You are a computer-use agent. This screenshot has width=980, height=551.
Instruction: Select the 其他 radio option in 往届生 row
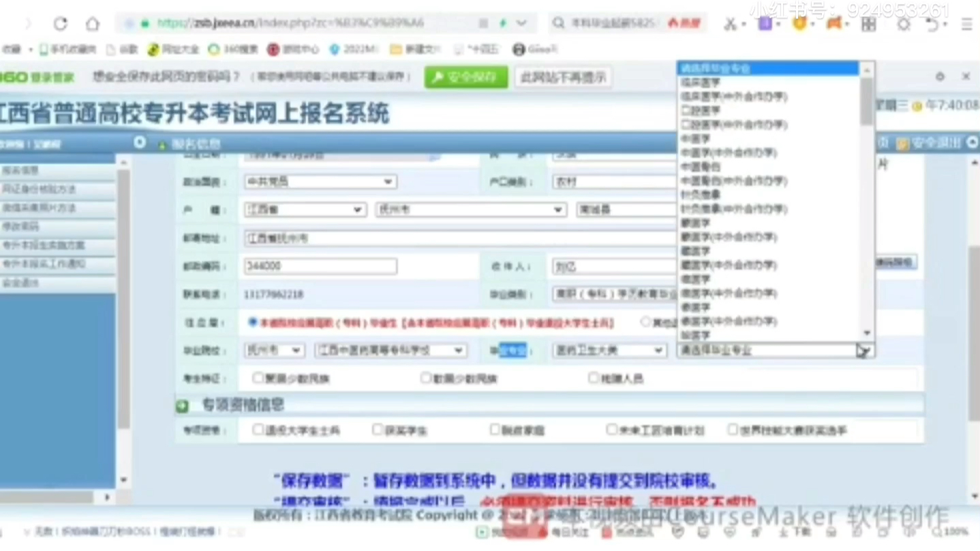(645, 322)
